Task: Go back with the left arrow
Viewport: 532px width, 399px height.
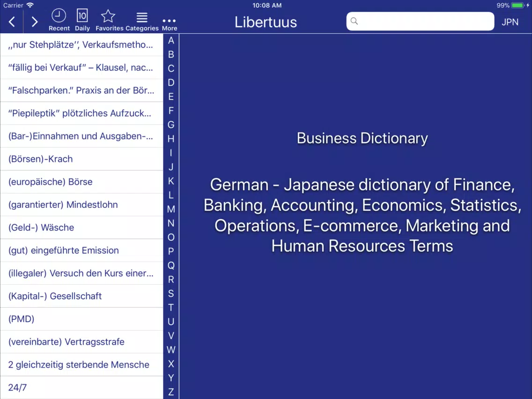Action: point(12,22)
